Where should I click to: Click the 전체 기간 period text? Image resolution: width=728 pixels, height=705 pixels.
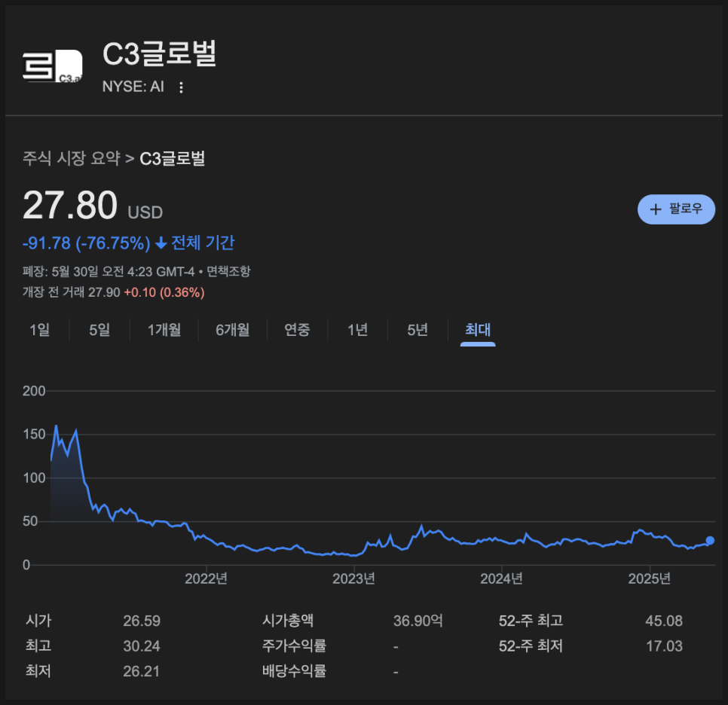tap(203, 243)
